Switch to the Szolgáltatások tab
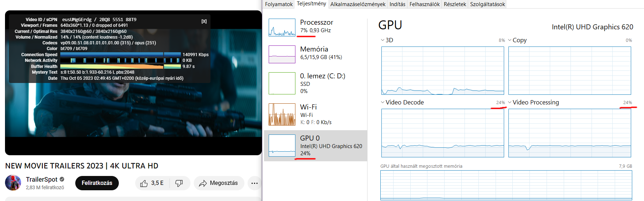644x201 pixels. pos(487,4)
